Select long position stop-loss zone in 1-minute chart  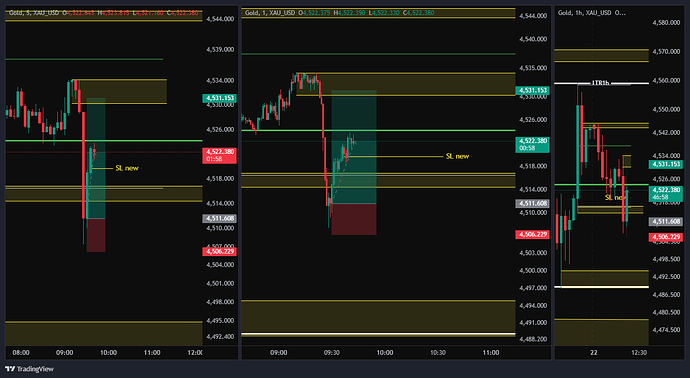354,219
